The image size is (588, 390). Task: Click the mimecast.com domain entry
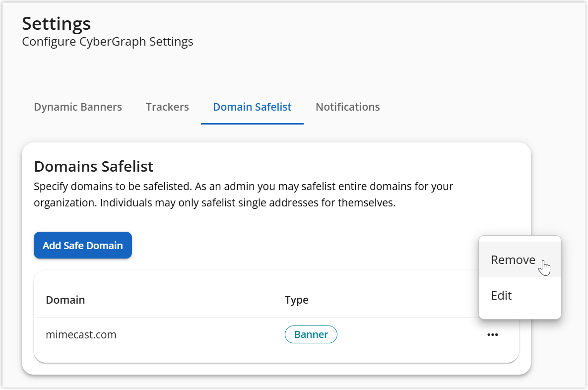pyautogui.click(x=81, y=334)
